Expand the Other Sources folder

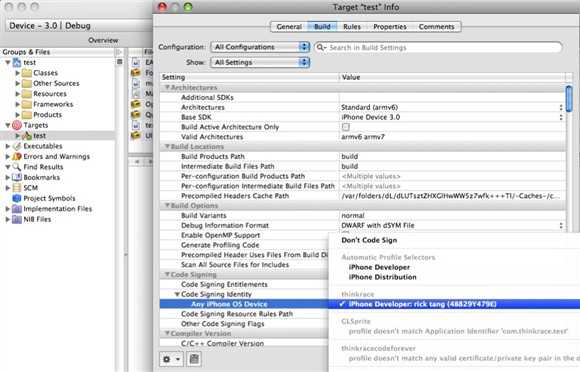17,84
